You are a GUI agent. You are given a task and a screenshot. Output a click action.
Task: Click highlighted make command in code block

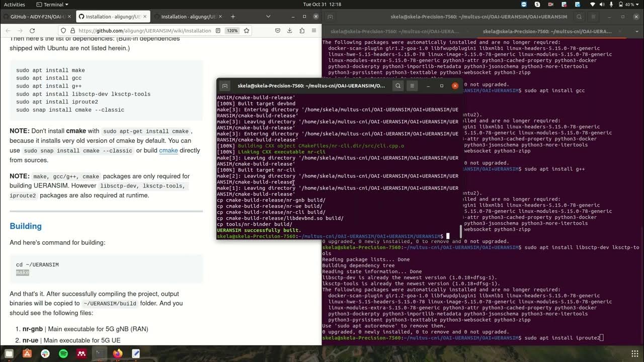click(x=23, y=273)
